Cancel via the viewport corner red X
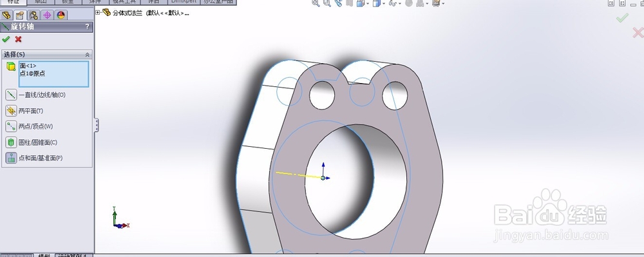Viewport: 644px width, 257px height. pos(638,32)
